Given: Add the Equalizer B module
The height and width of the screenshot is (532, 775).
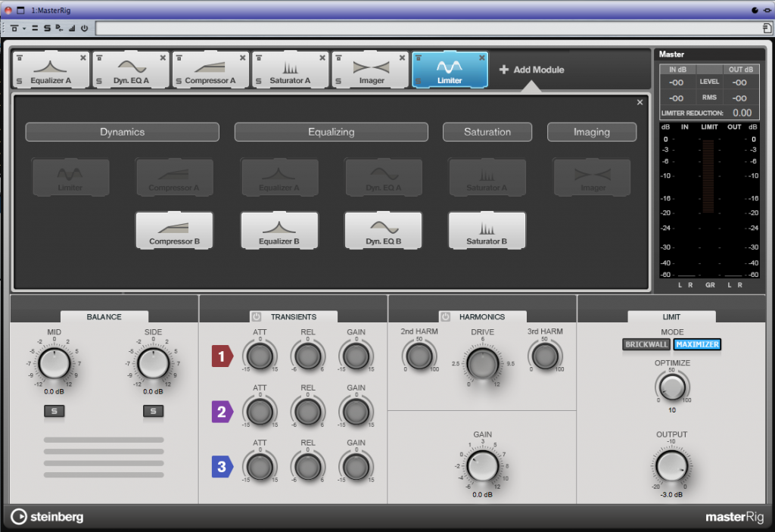Looking at the screenshot, I should coord(279,230).
